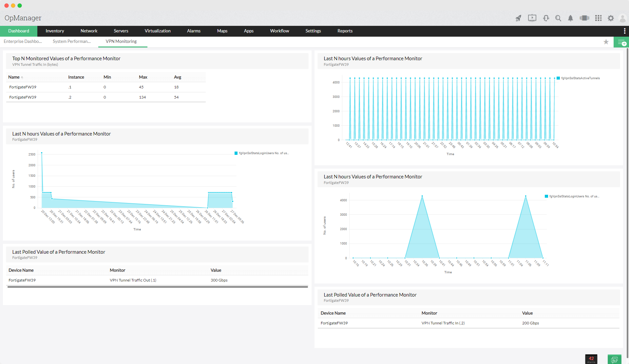The width and height of the screenshot is (629, 364).
Task: Click the apps grid icon in the header
Action: tap(598, 18)
